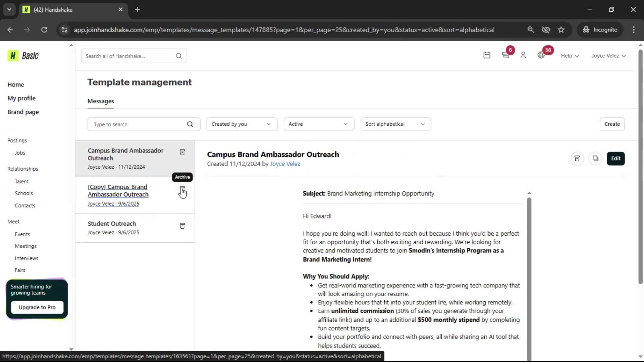This screenshot has height=362, width=644.
Task: Open the tab search dropdown arrow
Action: (x=9, y=10)
